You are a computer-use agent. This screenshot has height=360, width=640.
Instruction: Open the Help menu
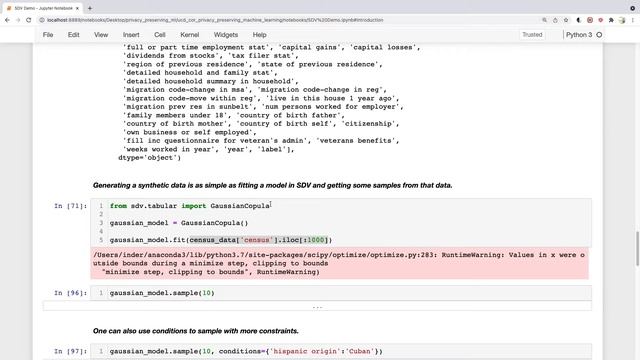click(259, 35)
